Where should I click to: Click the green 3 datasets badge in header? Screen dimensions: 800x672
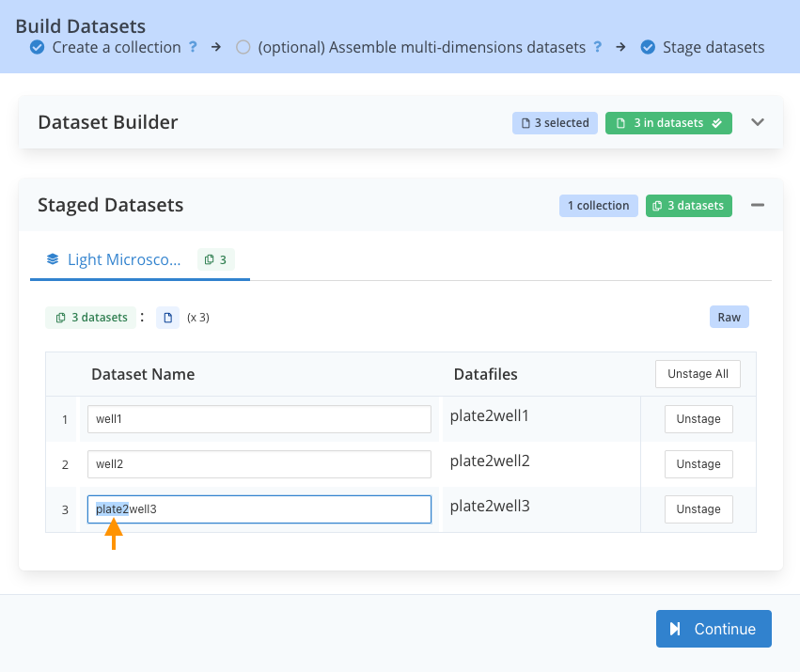(x=689, y=206)
